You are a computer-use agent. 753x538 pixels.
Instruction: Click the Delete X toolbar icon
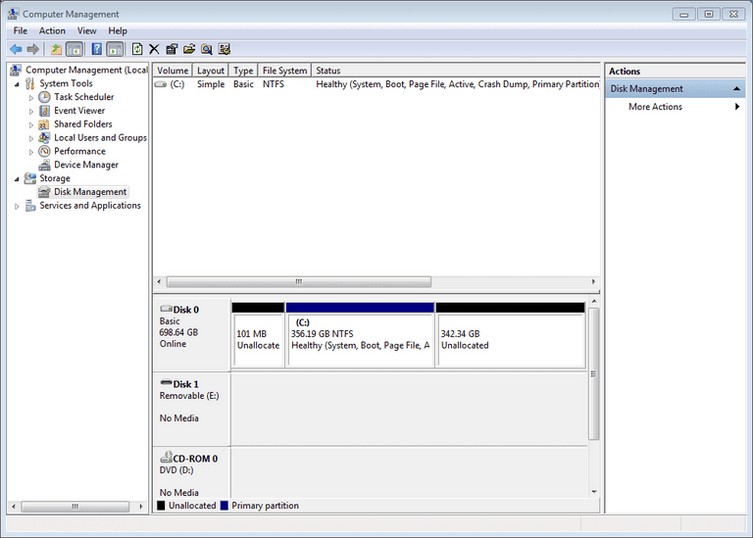[x=154, y=49]
